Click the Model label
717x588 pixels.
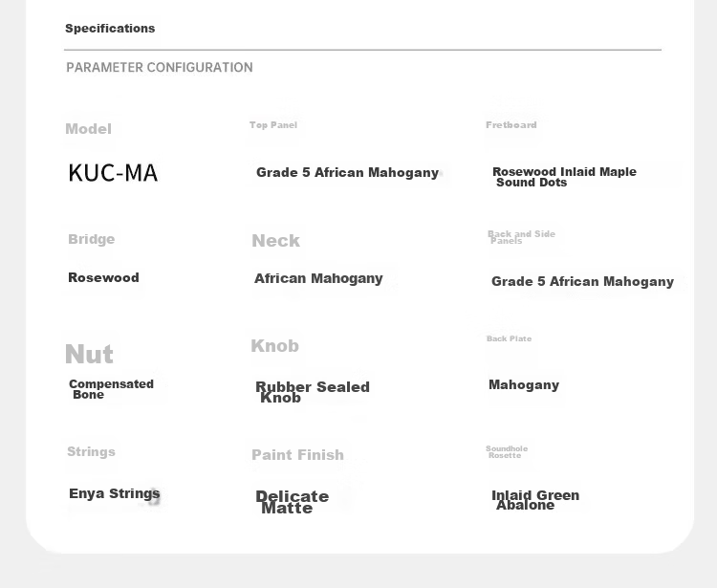coord(88,129)
